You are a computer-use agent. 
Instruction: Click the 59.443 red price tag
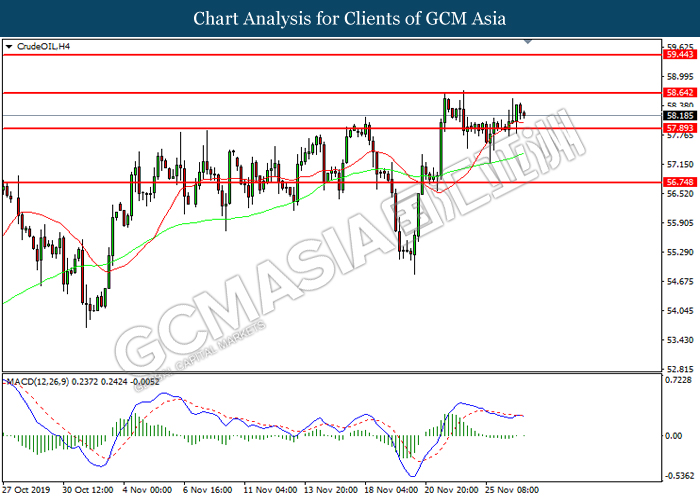tap(680, 55)
